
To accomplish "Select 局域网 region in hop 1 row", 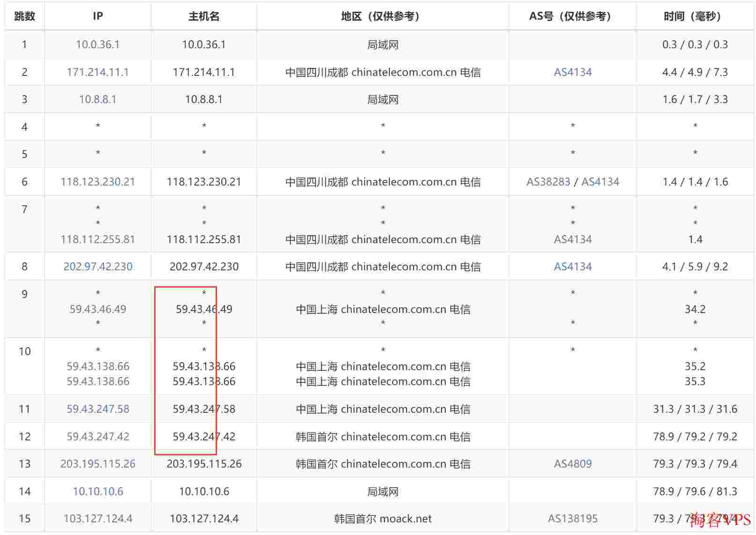I will (x=383, y=45).
